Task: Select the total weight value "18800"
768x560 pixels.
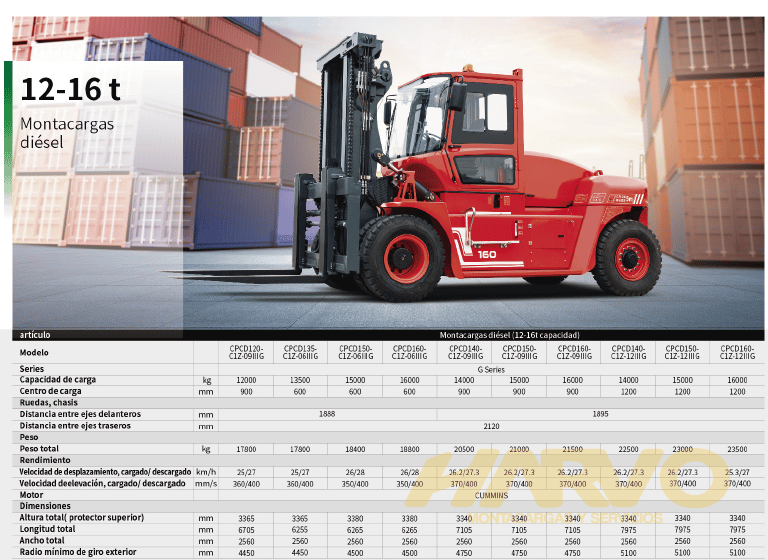Action: [409, 449]
